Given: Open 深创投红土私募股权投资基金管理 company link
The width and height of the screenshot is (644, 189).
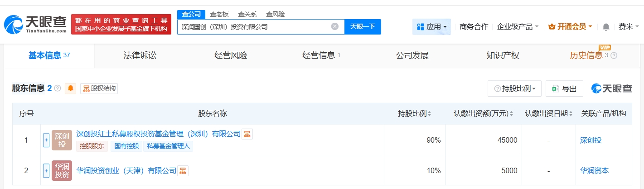Looking at the screenshot, I should pyautogui.click(x=158, y=134).
